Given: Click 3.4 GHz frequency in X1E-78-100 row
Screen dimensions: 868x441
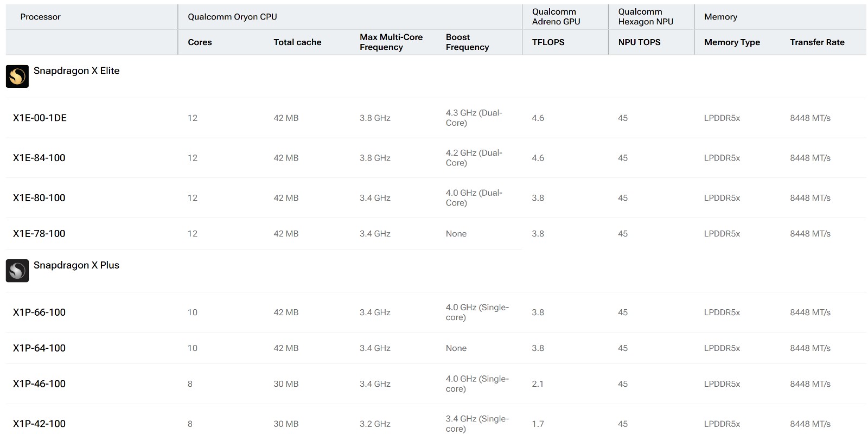Looking at the screenshot, I should click(x=375, y=234).
